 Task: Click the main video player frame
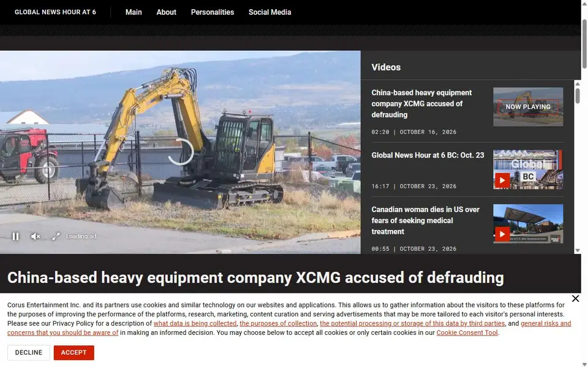(x=180, y=152)
